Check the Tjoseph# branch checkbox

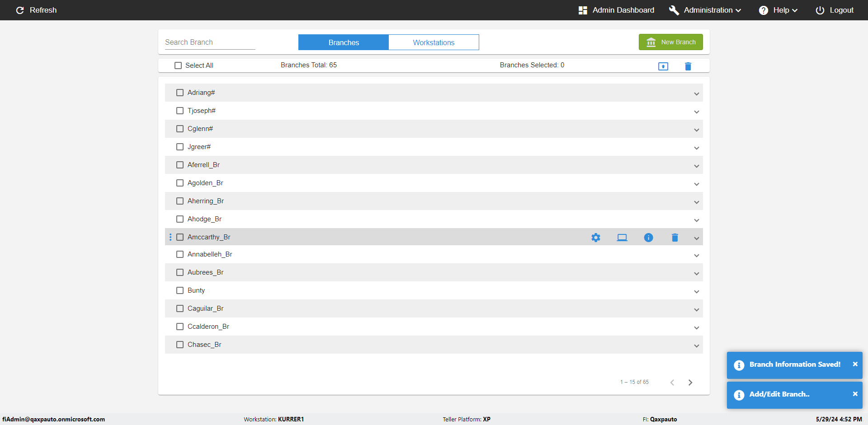(180, 111)
